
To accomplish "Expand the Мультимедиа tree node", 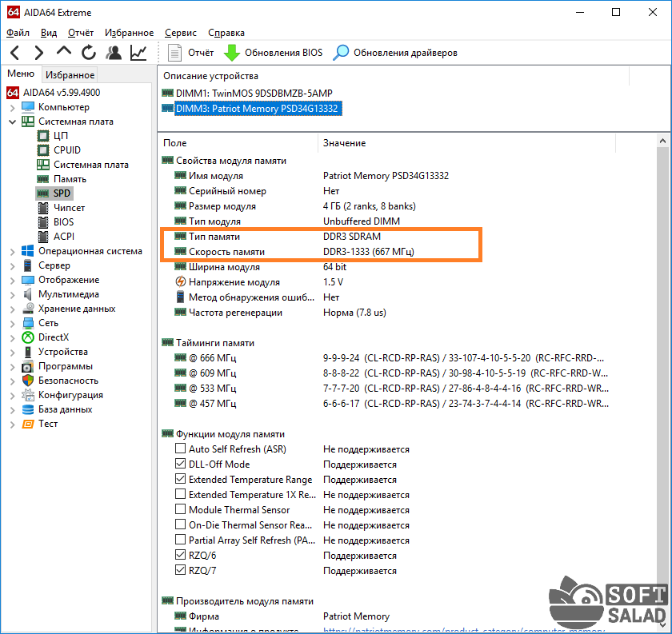I will (x=12, y=294).
